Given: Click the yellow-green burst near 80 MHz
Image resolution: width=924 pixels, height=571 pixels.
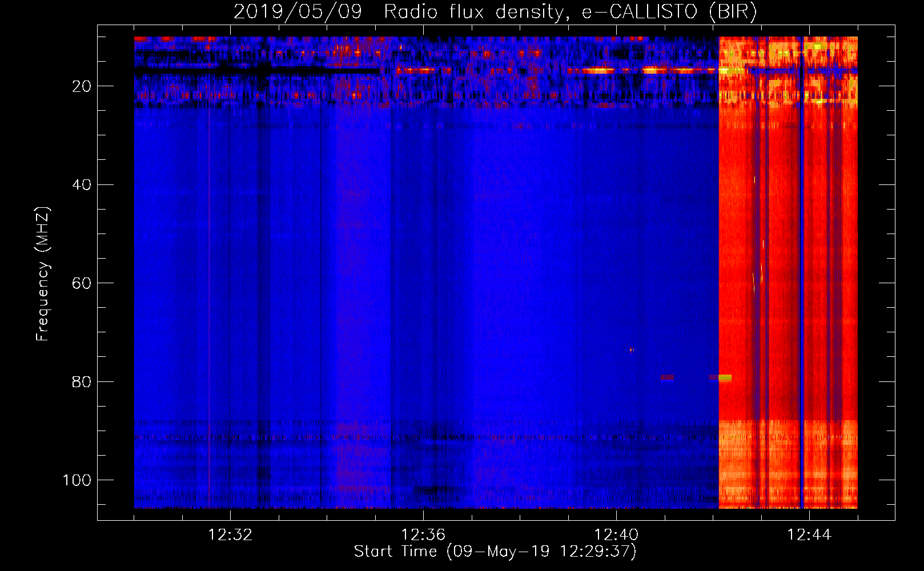Looking at the screenshot, I should [725, 377].
